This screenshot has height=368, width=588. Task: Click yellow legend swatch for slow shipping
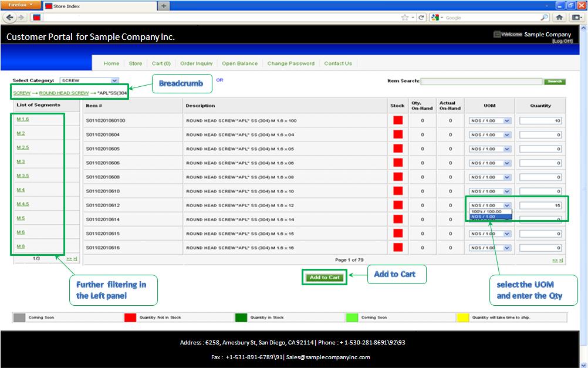(x=463, y=318)
